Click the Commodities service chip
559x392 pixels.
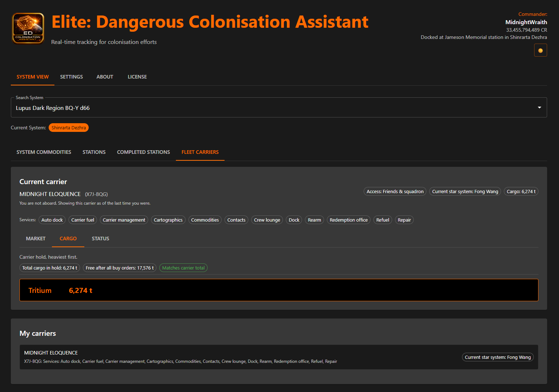(205, 220)
